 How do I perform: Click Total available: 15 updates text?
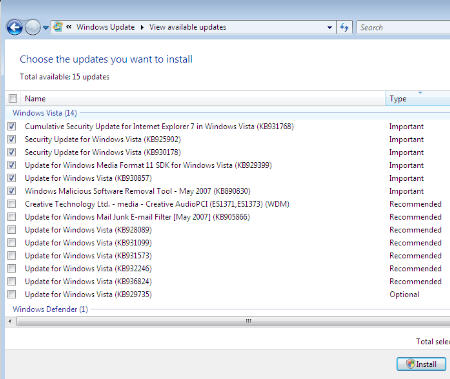coord(65,77)
